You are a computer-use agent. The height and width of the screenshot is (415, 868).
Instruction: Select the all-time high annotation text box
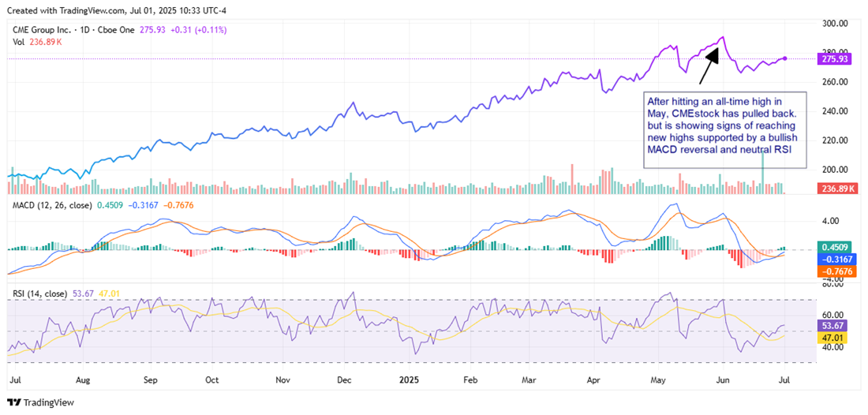[x=725, y=128]
